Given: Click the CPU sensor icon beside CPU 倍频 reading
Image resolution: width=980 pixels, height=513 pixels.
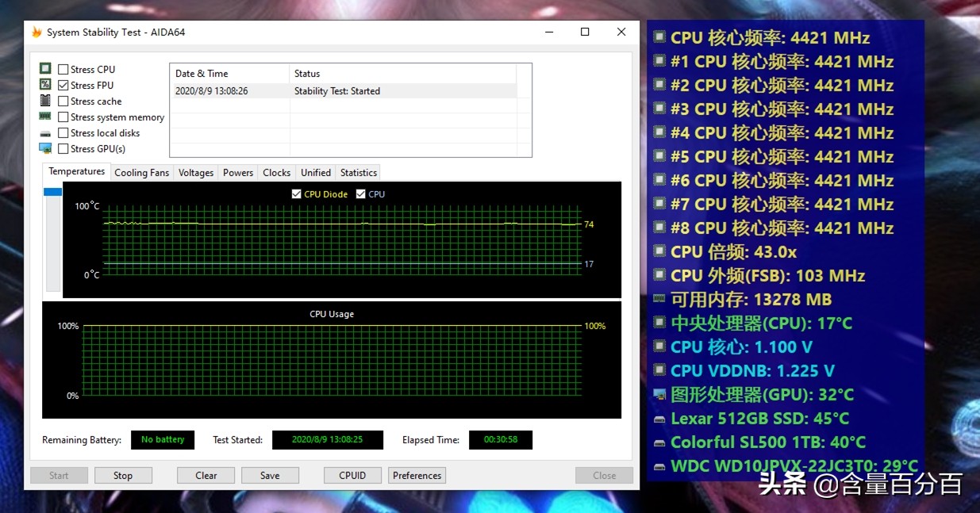Looking at the screenshot, I should tap(658, 251).
